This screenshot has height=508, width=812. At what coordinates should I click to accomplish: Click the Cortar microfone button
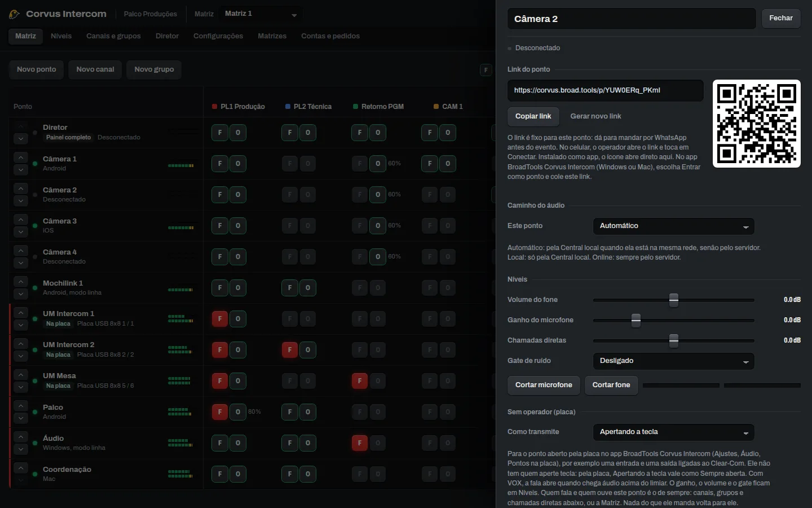[x=544, y=385]
